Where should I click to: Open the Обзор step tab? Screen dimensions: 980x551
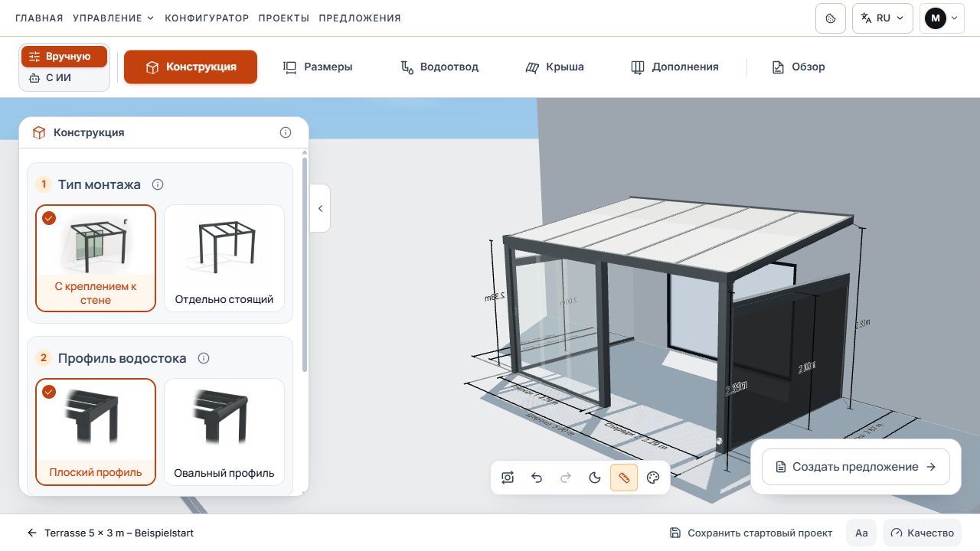point(799,67)
